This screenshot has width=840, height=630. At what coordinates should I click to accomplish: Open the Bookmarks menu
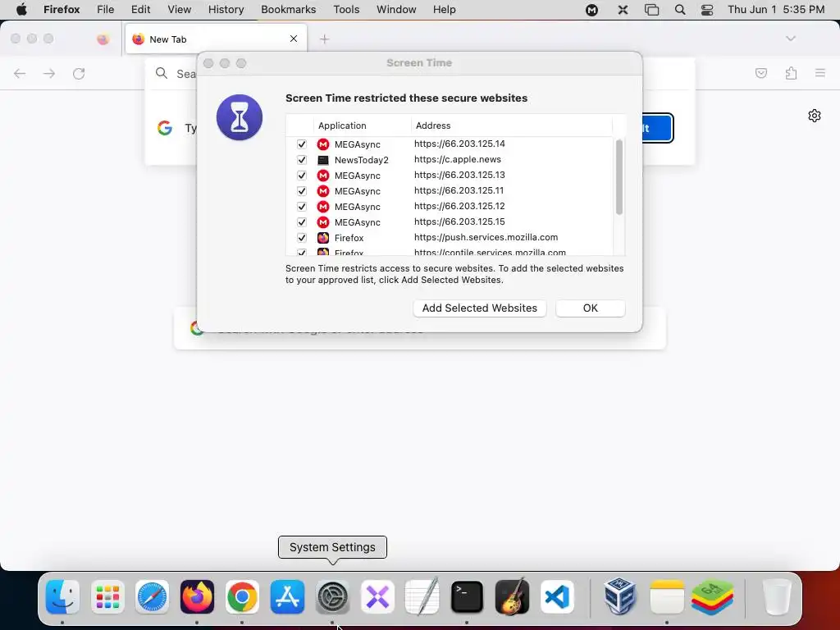(288, 10)
